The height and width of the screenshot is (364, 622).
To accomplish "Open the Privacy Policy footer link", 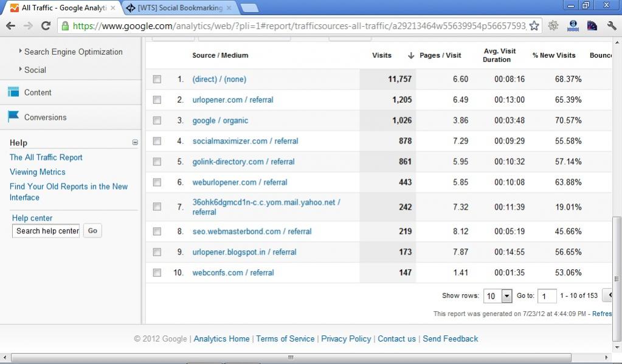I will (x=346, y=339).
